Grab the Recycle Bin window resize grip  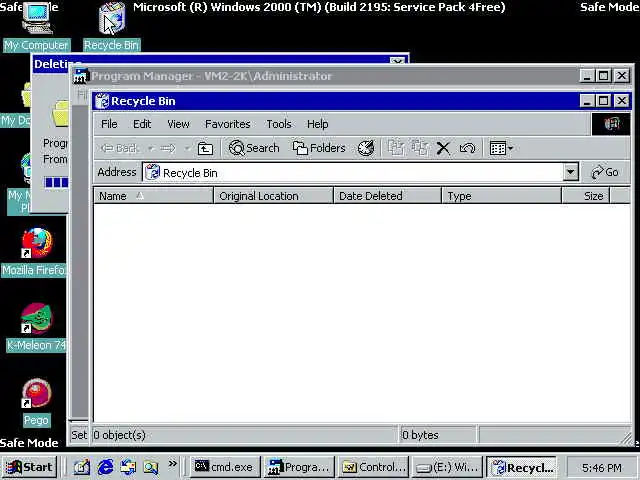(x=625, y=438)
